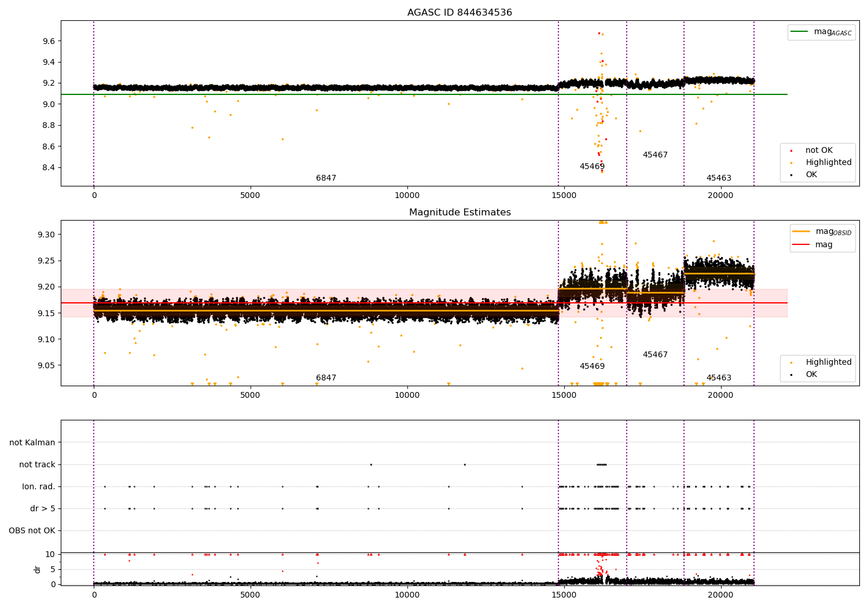Click the 15000 x-axis tick in middle plot
The image size is (868, 608).
564,395
